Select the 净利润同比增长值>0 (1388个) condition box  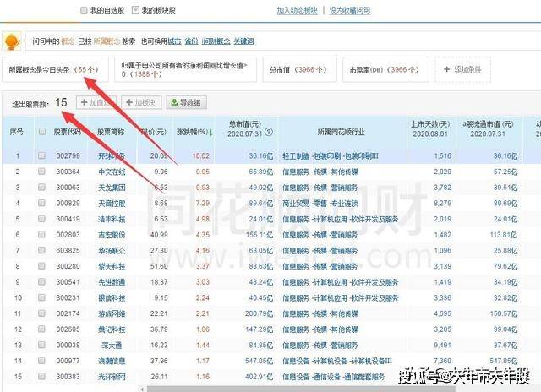click(x=185, y=69)
